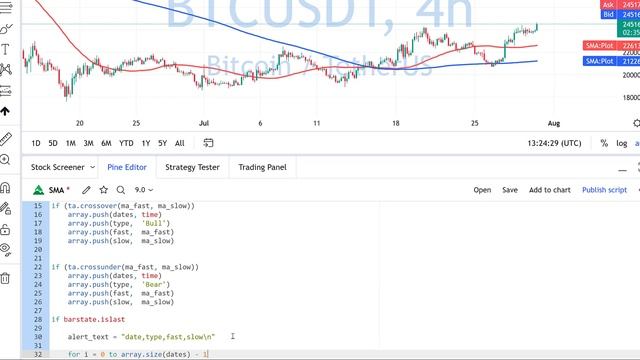Viewport: 640px width, 360px height.
Task: Click the Save script button
Action: 510,190
